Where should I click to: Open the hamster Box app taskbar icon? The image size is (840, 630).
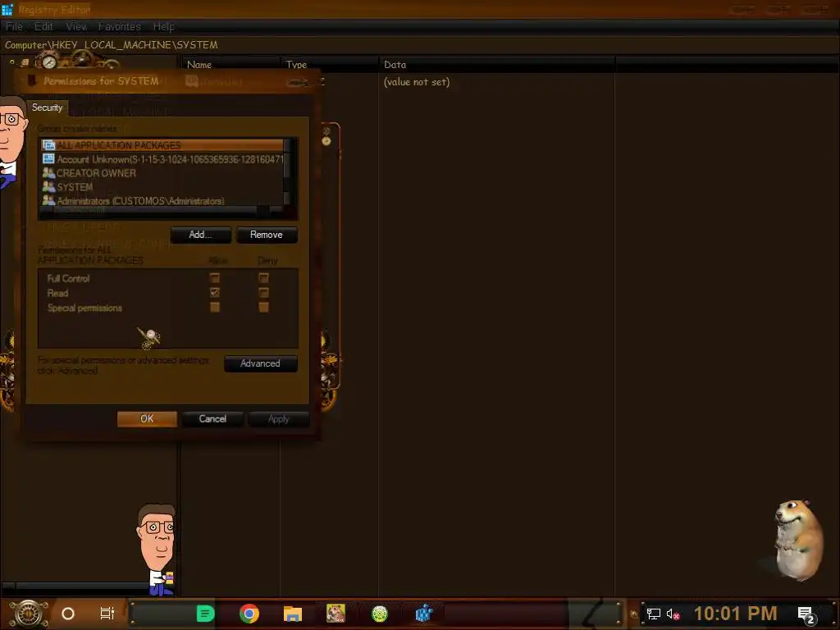click(336, 614)
